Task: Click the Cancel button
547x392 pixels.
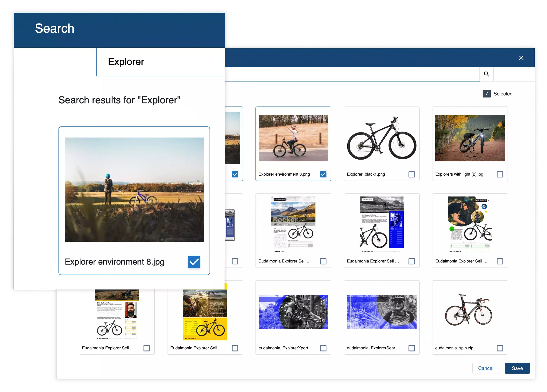Action: pos(486,368)
